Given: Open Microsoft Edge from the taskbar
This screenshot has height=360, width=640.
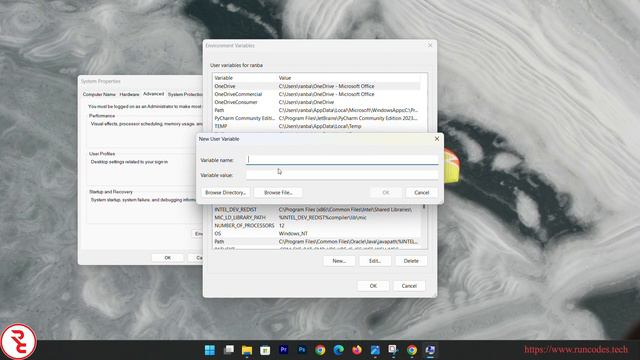Looking at the screenshot, I should pos(338,350).
